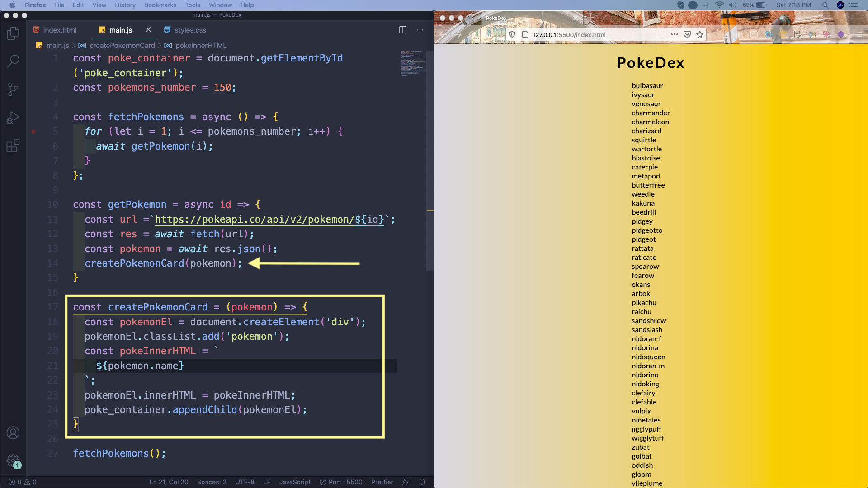Toggle the breakpoint on line 5
868x488 pixels.
click(x=33, y=131)
